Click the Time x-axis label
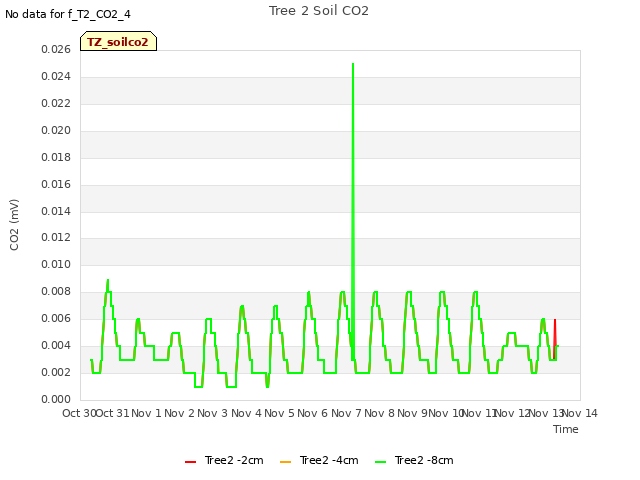The width and height of the screenshot is (640, 480). coord(566,429)
